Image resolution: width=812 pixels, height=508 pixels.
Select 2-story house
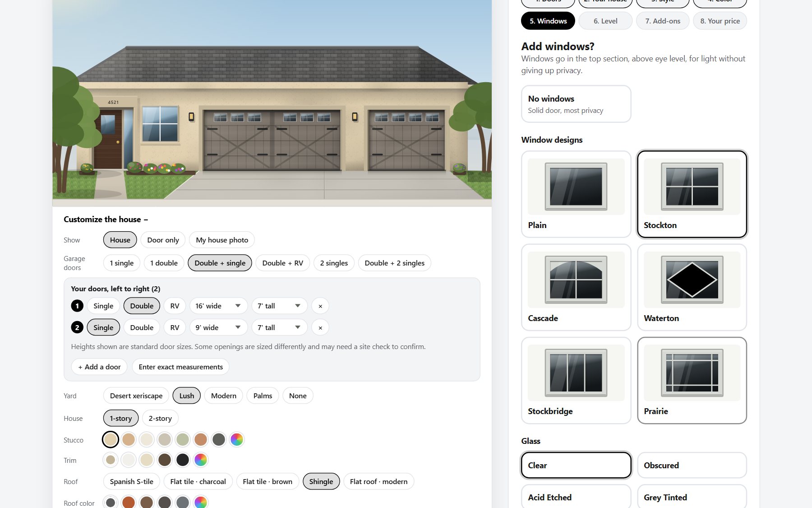[x=160, y=419]
